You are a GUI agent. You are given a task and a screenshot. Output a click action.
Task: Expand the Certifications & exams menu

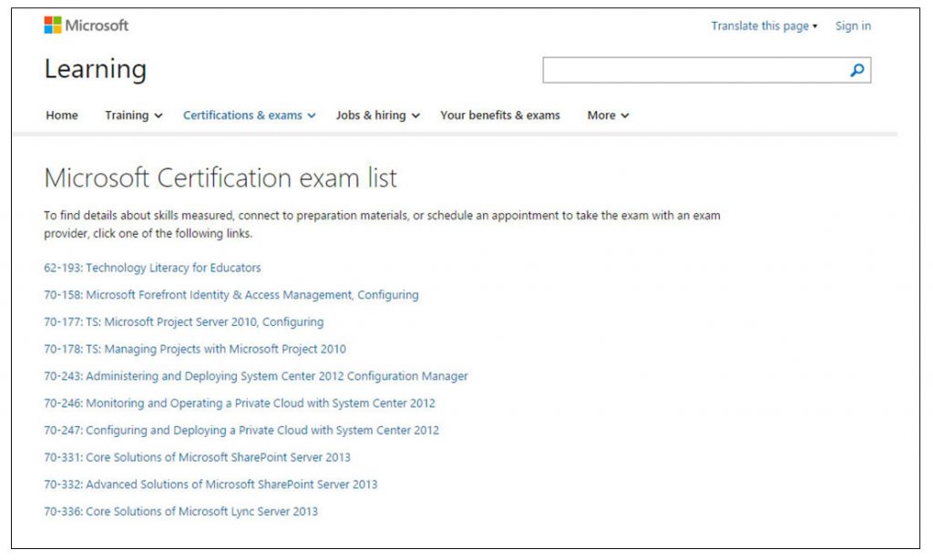(x=250, y=116)
